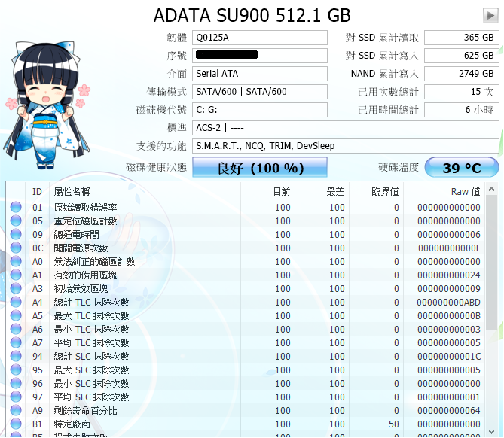Image resolution: width=504 pixels, height=438 pixels.
Task: Click status orb for attribute A7
Action: tap(16, 342)
